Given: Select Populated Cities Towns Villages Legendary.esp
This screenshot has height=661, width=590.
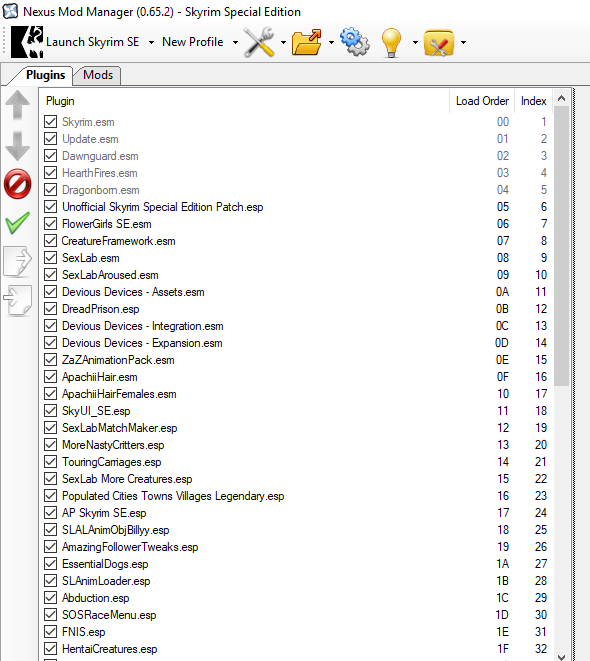Looking at the screenshot, I should [173, 496].
